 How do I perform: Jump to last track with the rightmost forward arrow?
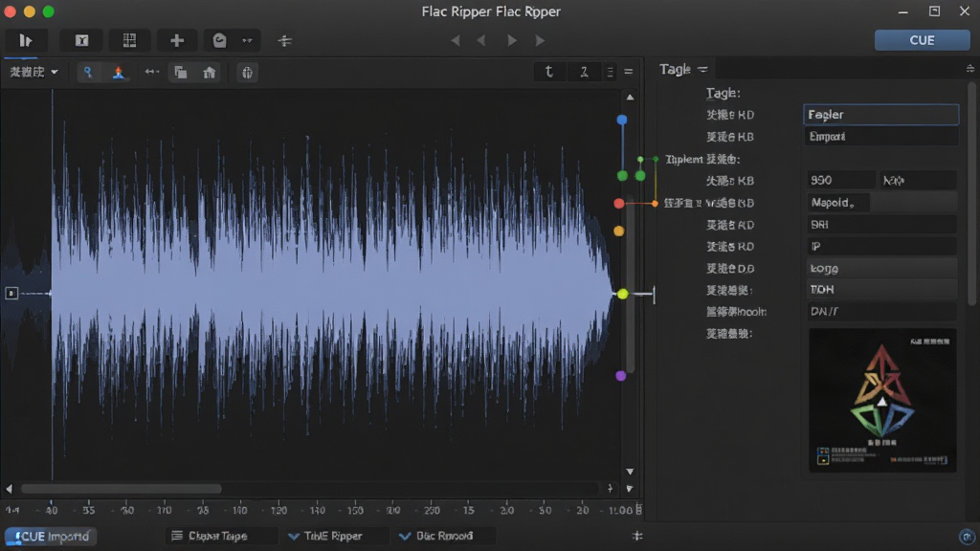pos(540,40)
